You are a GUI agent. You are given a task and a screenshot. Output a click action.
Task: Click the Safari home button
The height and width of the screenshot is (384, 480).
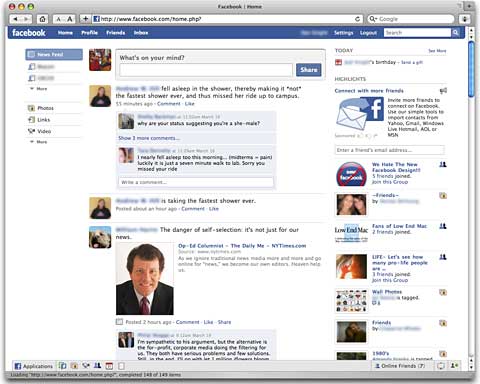click(42, 19)
